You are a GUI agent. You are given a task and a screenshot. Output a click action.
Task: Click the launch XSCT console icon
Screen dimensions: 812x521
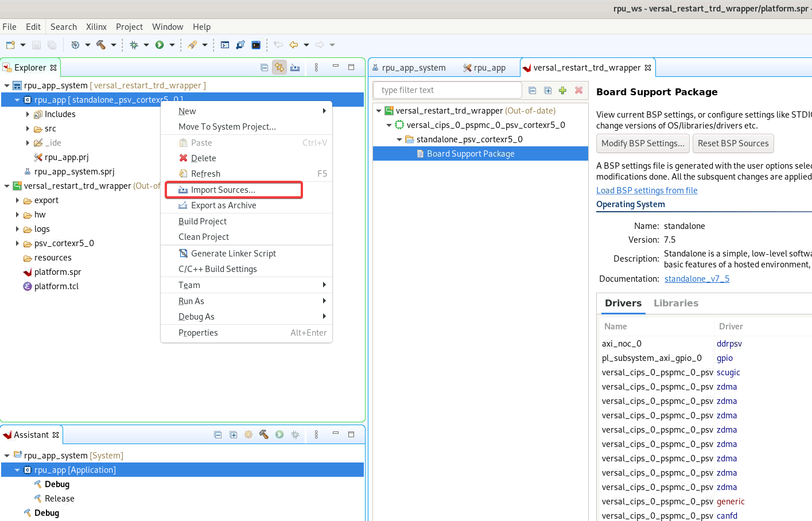coord(225,45)
